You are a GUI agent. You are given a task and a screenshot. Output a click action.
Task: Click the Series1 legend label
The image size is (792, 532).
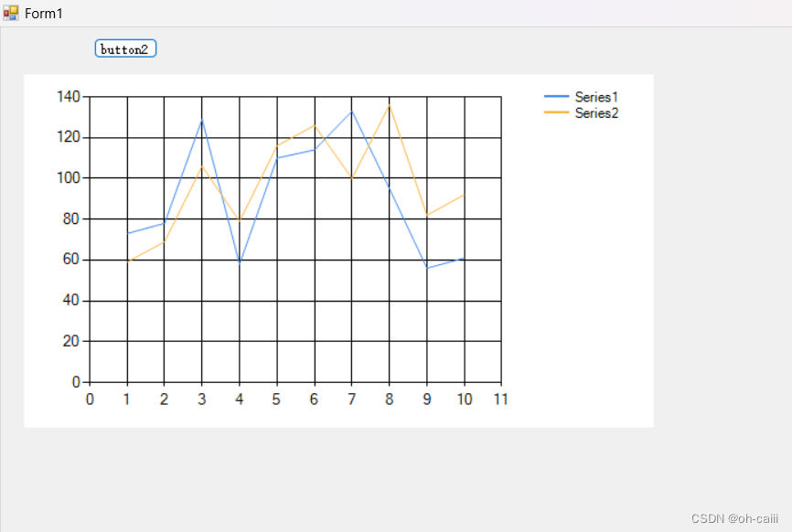tap(596, 97)
